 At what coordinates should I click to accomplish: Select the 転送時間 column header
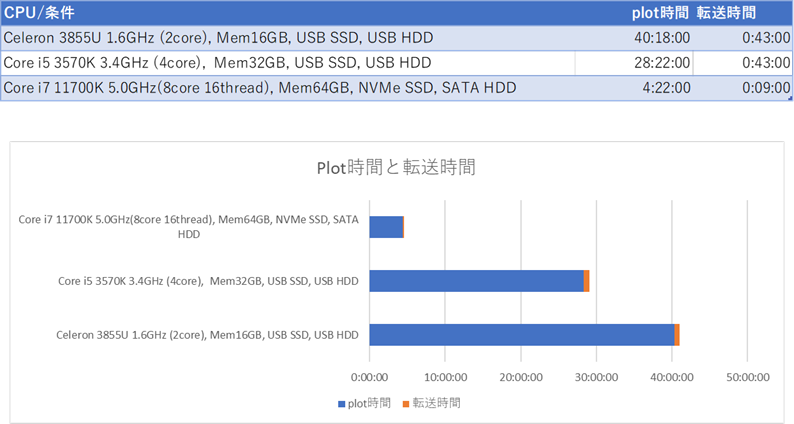[x=726, y=13]
